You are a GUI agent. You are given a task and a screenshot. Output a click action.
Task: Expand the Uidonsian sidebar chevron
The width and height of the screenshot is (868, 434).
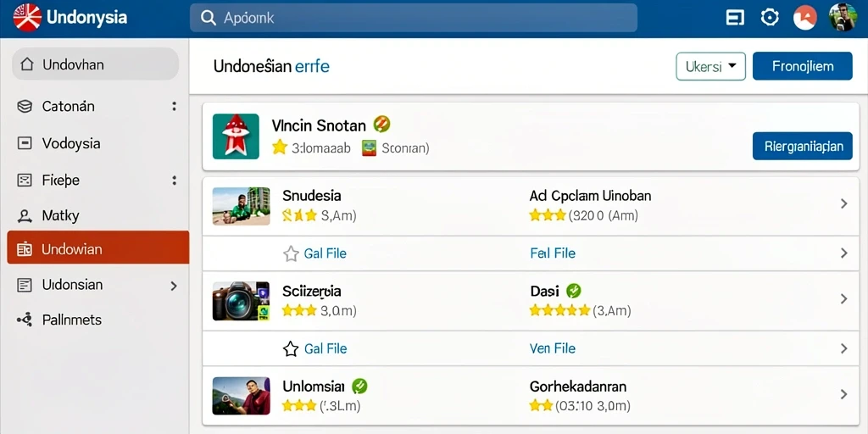pos(174,286)
